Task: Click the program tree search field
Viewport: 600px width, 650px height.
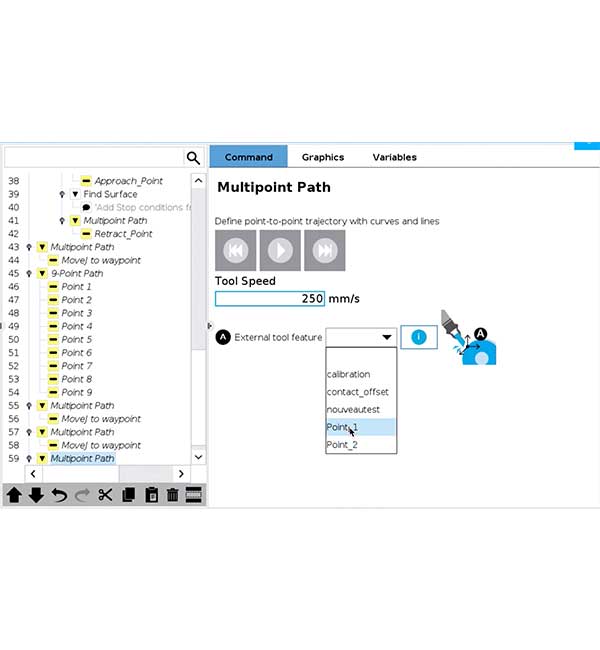Action: tap(94, 158)
